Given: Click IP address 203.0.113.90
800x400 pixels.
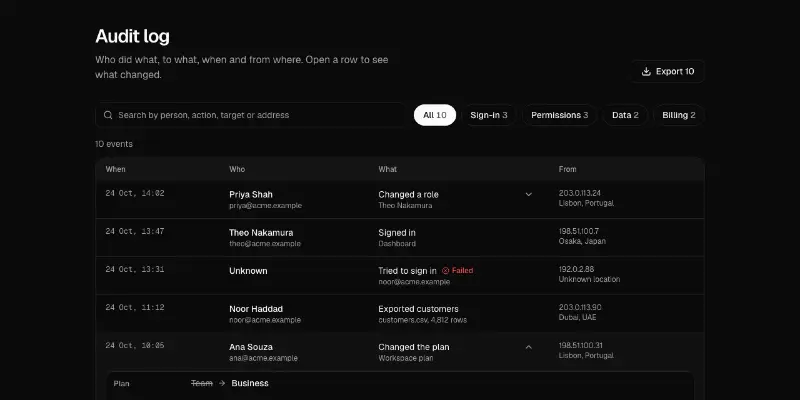Looking at the screenshot, I should pos(580,307).
